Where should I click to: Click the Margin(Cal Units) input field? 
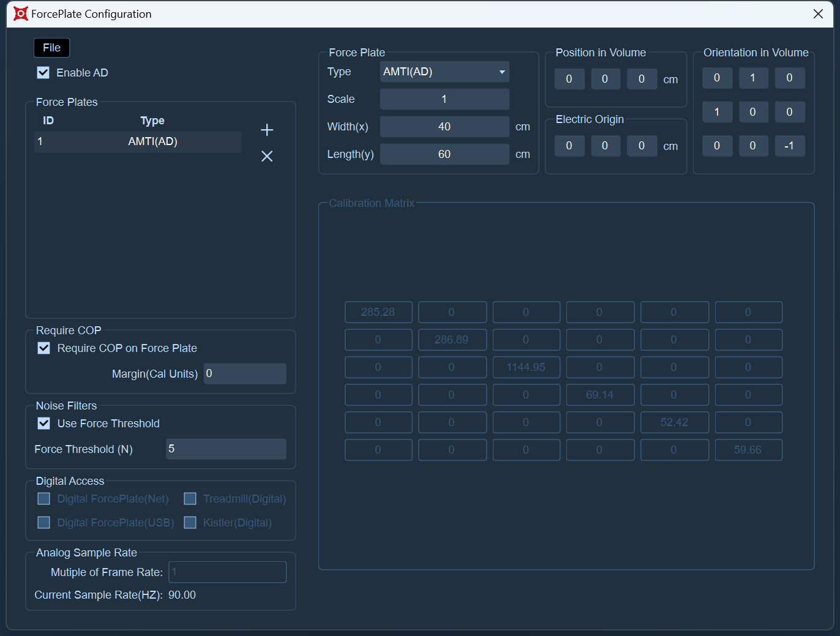coord(245,373)
